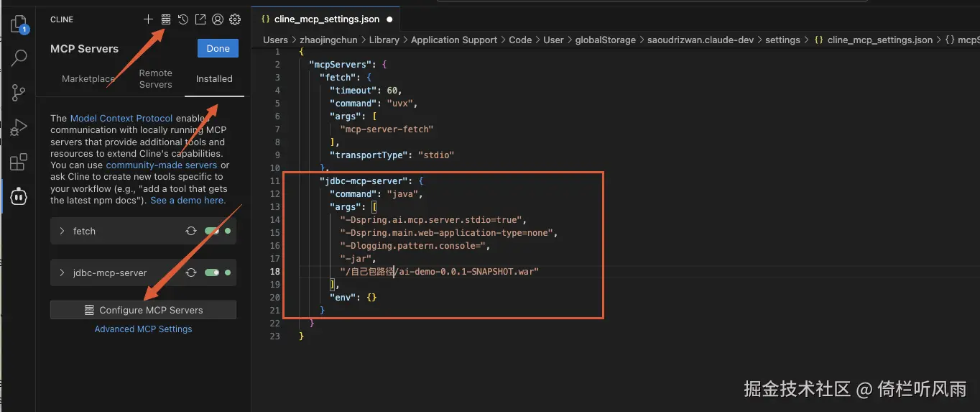980x412 pixels.
Task: Click the "fetch" key in editor
Action: 338,77
